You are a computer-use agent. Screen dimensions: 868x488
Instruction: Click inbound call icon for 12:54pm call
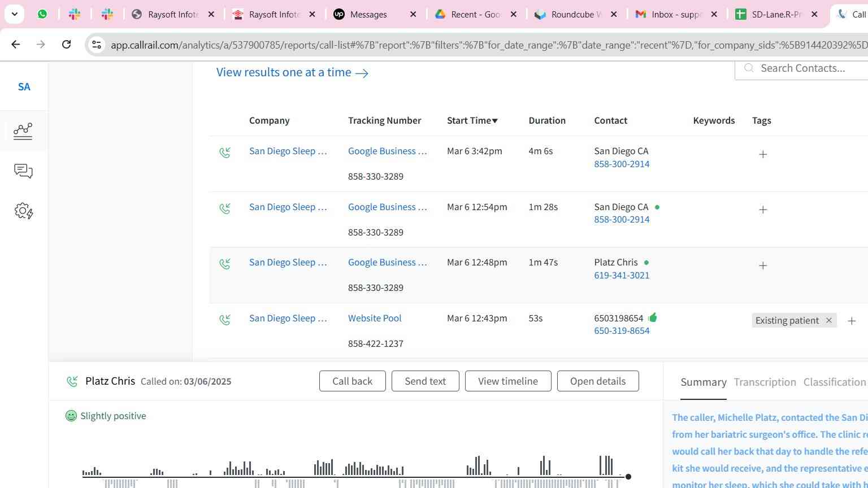(x=225, y=208)
